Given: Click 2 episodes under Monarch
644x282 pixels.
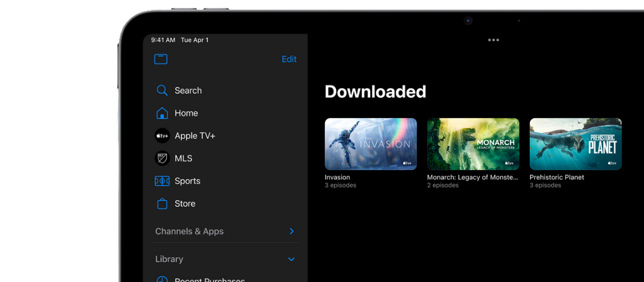Looking at the screenshot, I should 443,186.
